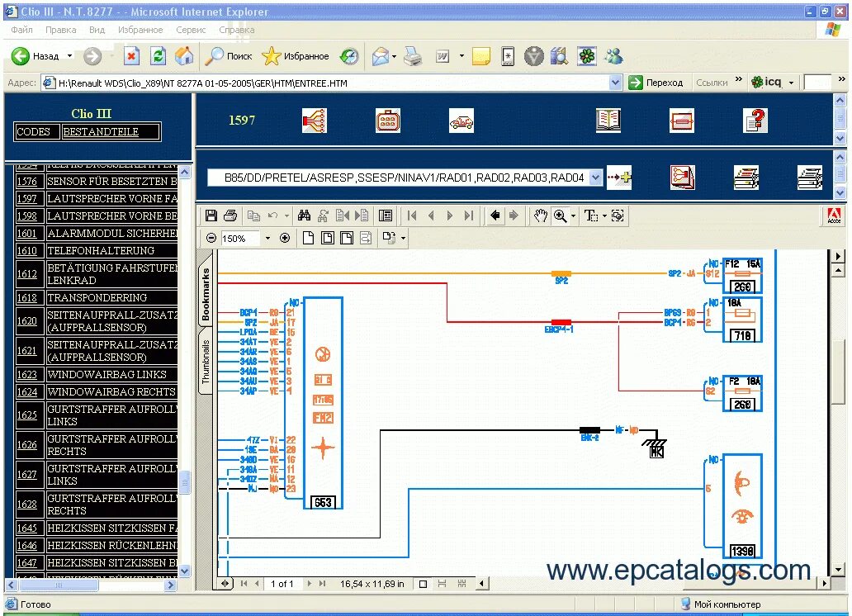Screen dimensions: 852x616
Task: Select the Text Select tool
Action: (590, 216)
